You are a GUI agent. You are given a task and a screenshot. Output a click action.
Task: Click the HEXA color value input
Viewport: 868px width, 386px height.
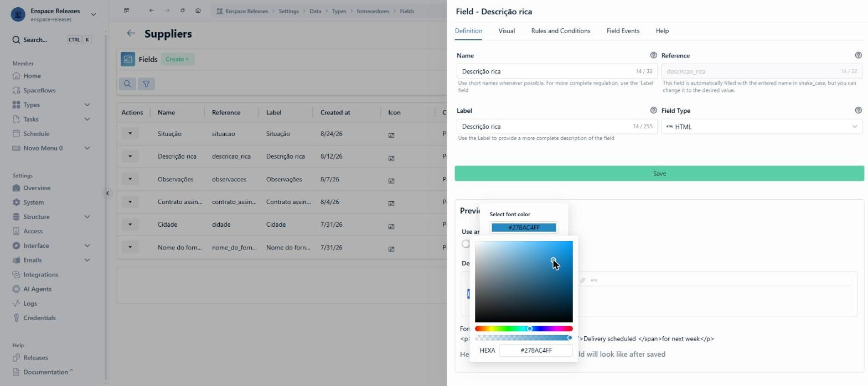(x=536, y=351)
